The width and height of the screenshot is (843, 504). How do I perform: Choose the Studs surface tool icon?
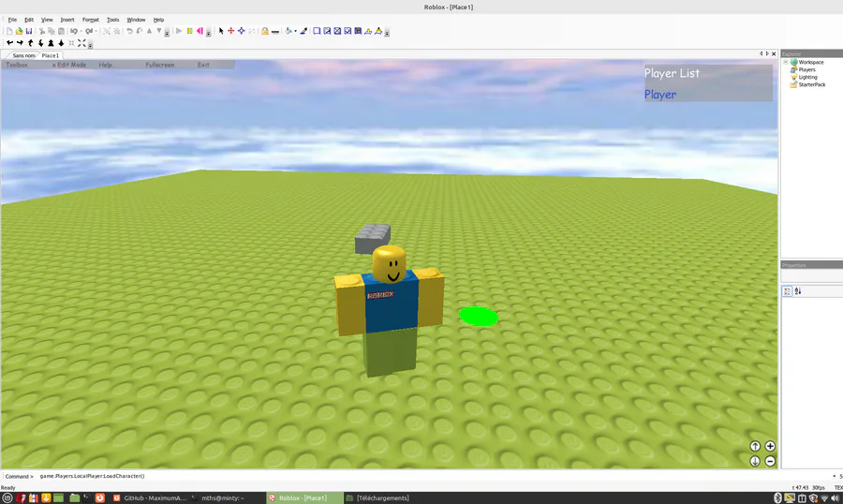coord(348,31)
